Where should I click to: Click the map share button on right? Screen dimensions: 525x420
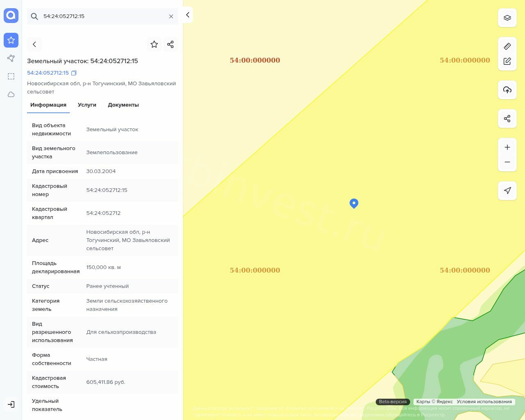(x=507, y=119)
